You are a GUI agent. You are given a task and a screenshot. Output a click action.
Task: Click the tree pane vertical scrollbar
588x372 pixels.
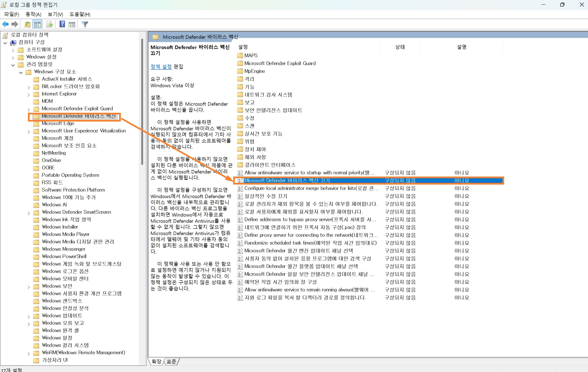click(142, 101)
